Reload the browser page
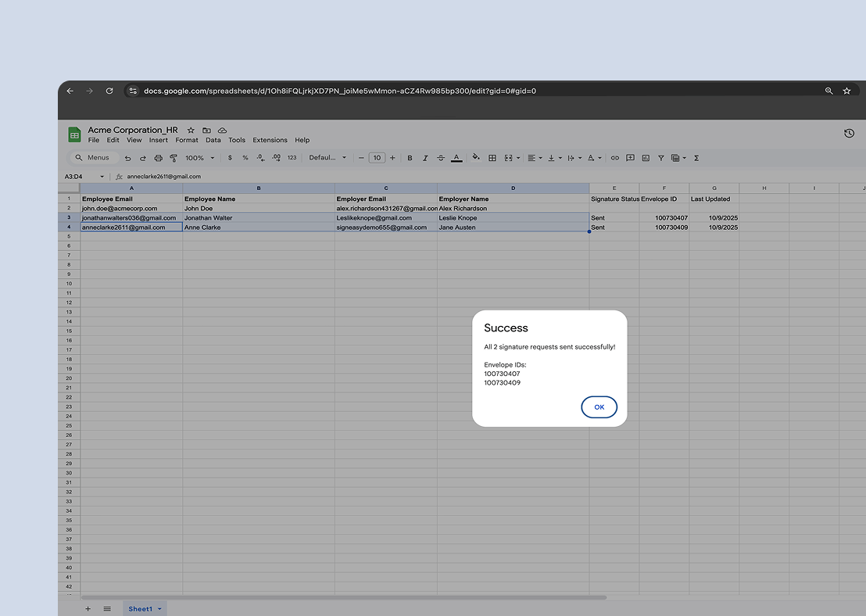 coord(109,91)
